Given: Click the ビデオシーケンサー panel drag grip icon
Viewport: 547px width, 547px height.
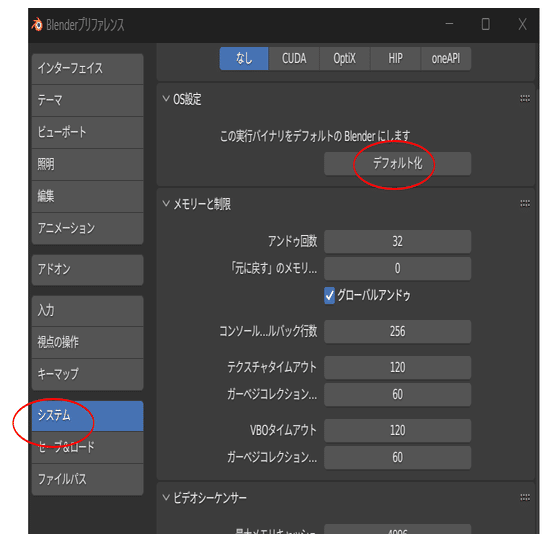Looking at the screenshot, I should [525, 497].
